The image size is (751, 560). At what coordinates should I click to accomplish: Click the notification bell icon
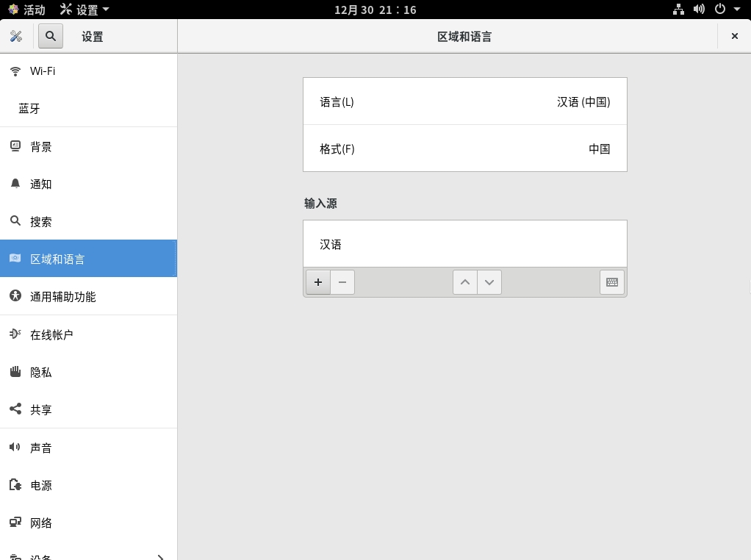[x=15, y=184]
